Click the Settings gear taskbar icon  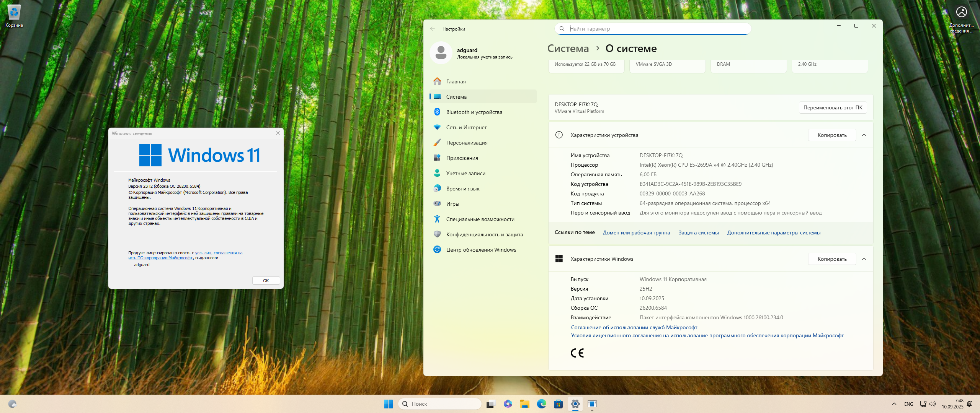click(575, 404)
